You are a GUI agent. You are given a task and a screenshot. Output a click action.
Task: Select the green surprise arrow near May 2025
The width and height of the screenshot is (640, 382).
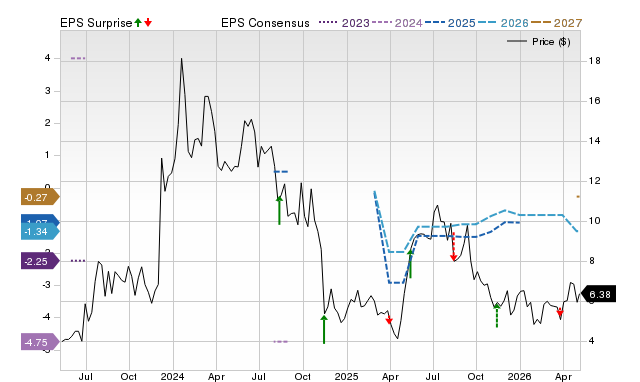[410, 264]
